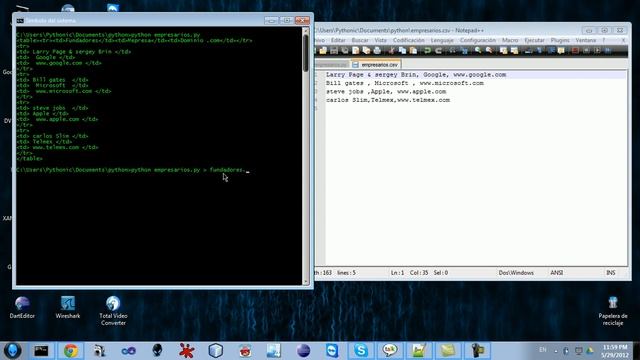Run macro multiple times icon
640x360 pixels.
(608, 51)
